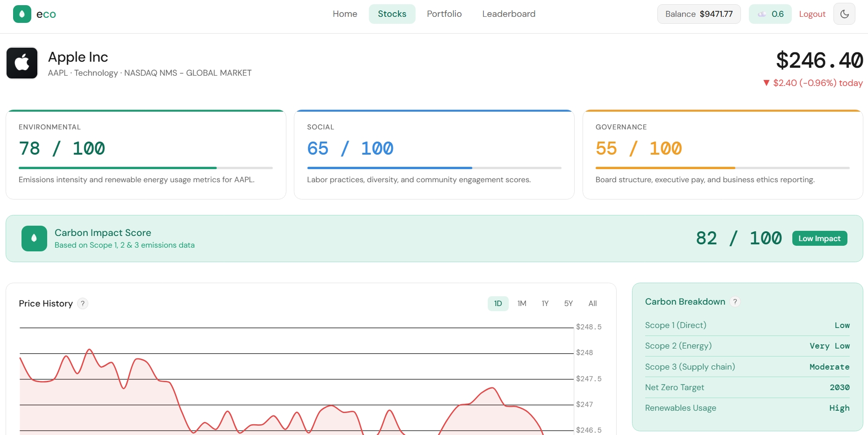Select the 5Y chart range
This screenshot has width=868, height=435.
569,304
